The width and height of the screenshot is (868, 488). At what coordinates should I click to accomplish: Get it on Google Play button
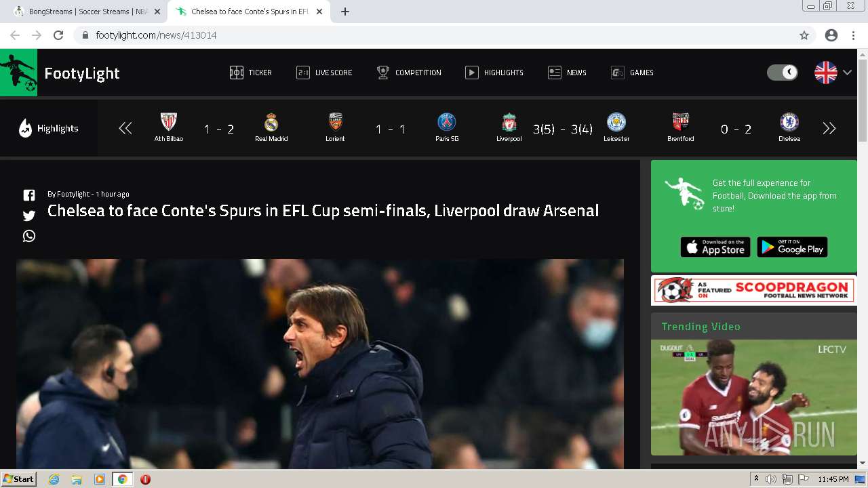click(792, 247)
